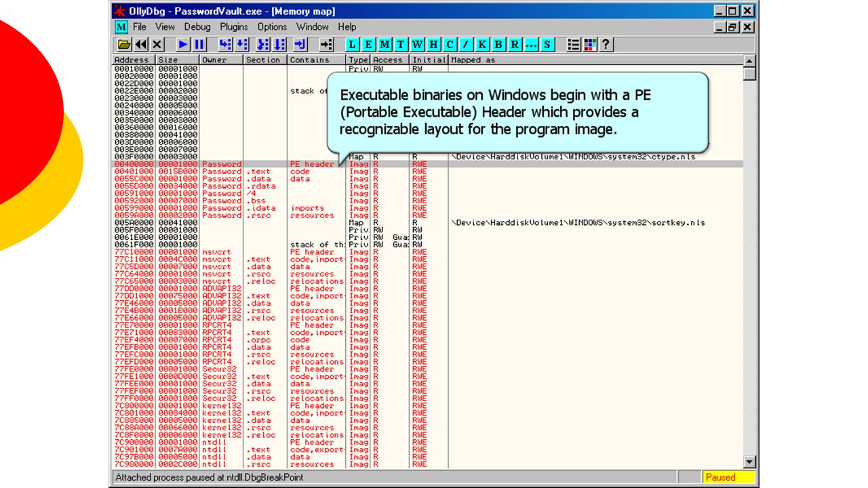The width and height of the screenshot is (868, 488).
Task: Click the Section column header
Action: pos(265,60)
